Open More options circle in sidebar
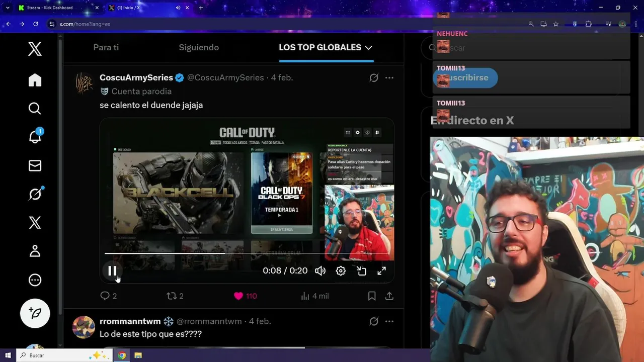 [x=35, y=280]
